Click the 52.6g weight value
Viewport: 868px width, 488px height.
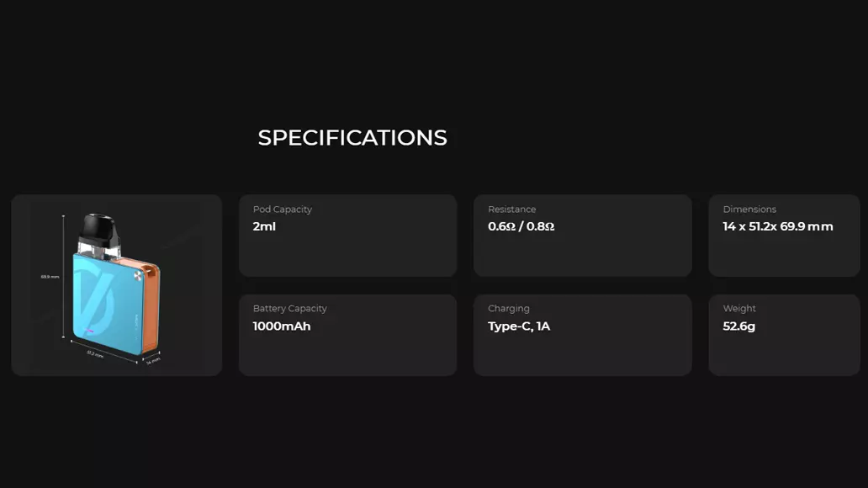(x=739, y=326)
